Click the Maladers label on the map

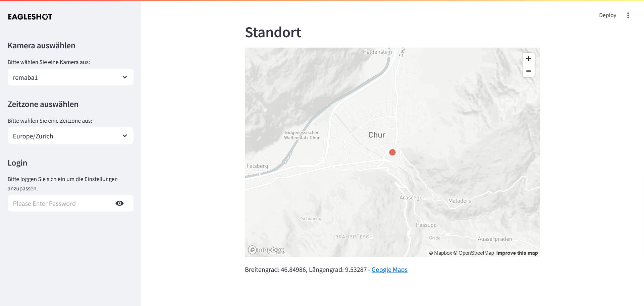(460, 201)
